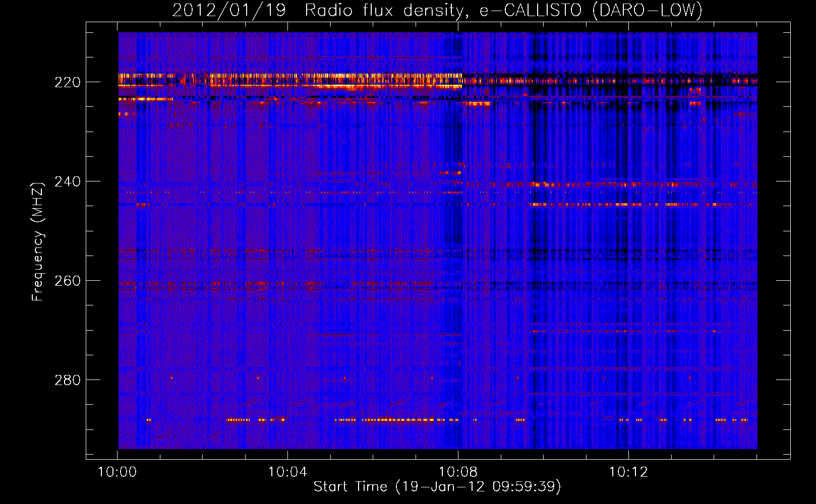Click the 260 frequency tick label
Viewport: 816px width, 504px height.
click(67, 281)
